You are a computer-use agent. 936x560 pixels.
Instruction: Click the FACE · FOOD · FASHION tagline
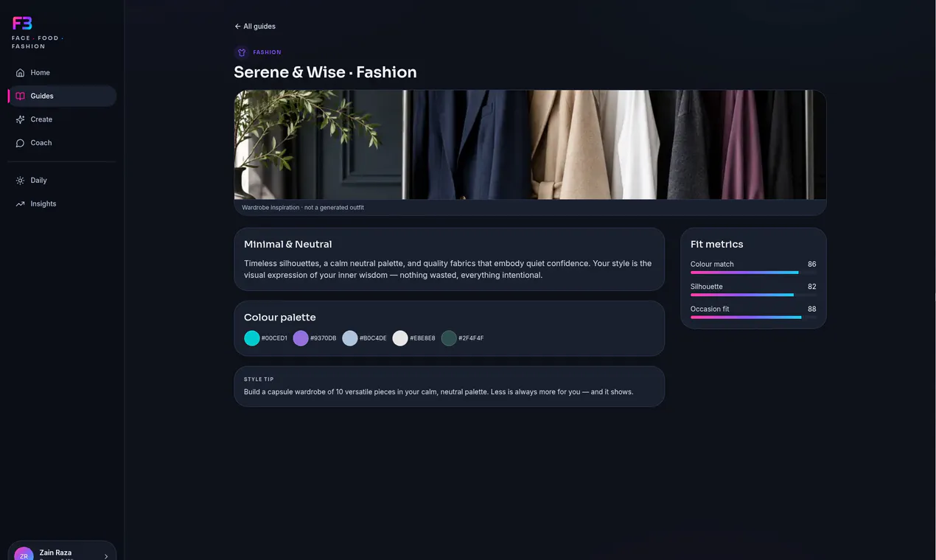[38, 42]
